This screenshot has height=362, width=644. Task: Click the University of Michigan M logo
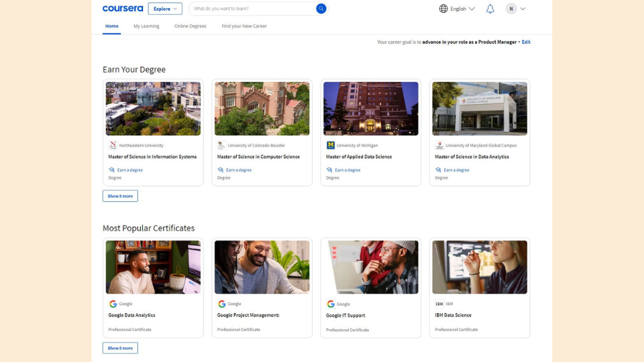(330, 145)
